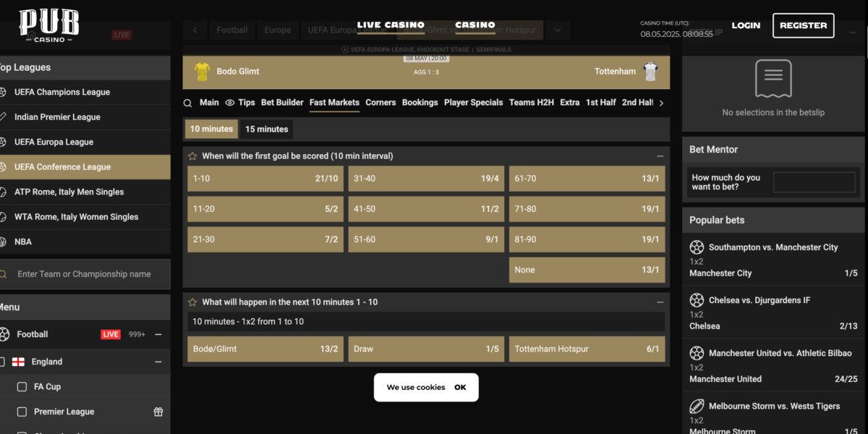Select the None option at 13/1 odds

tap(587, 270)
